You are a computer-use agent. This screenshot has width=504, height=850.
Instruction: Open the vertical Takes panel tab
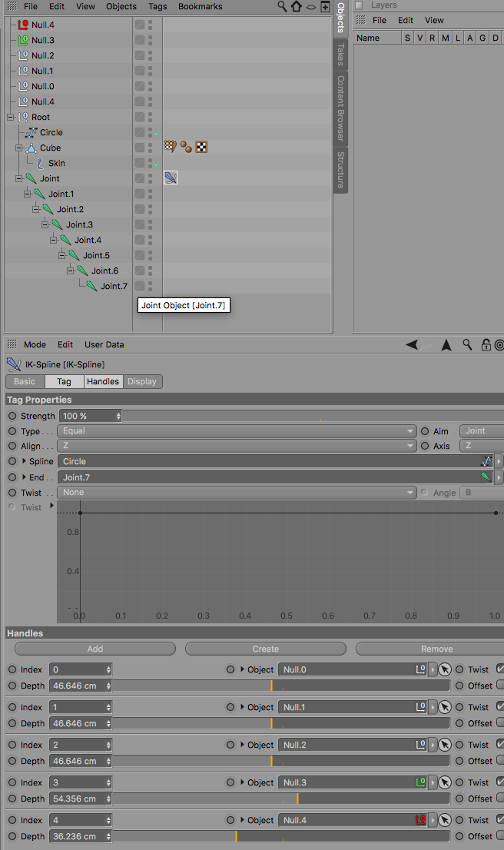click(x=340, y=55)
